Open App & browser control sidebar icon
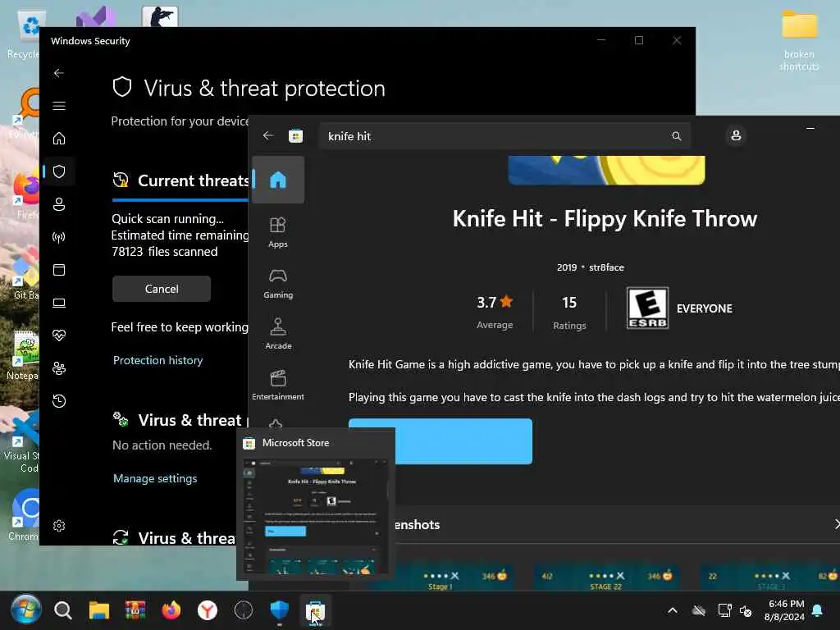Viewport: 840px width, 630px height. click(x=59, y=269)
